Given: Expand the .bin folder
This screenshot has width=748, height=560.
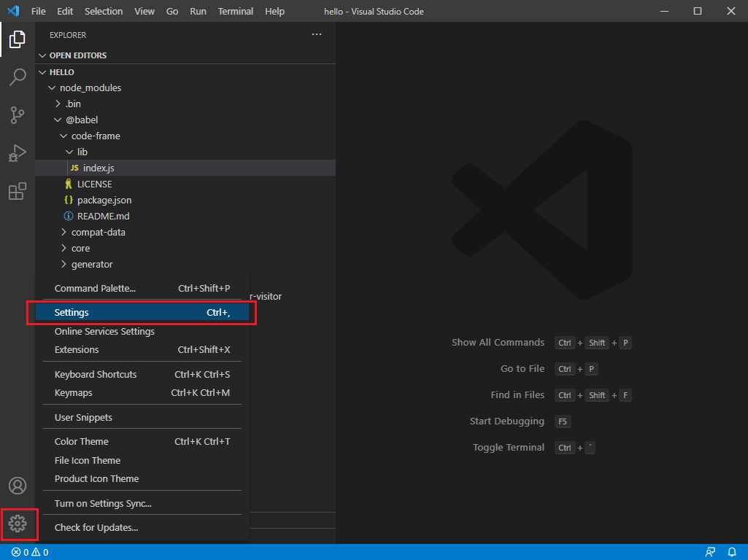Looking at the screenshot, I should coord(58,104).
